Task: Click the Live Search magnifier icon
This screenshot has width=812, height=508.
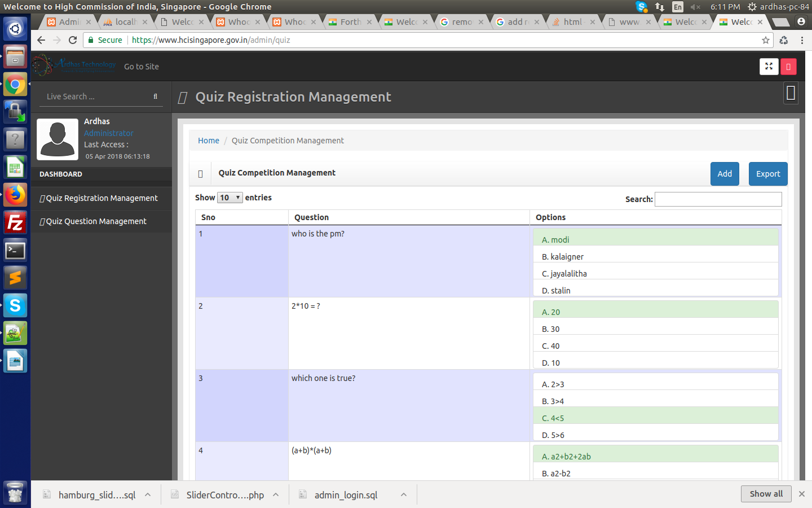Action: [x=155, y=97]
